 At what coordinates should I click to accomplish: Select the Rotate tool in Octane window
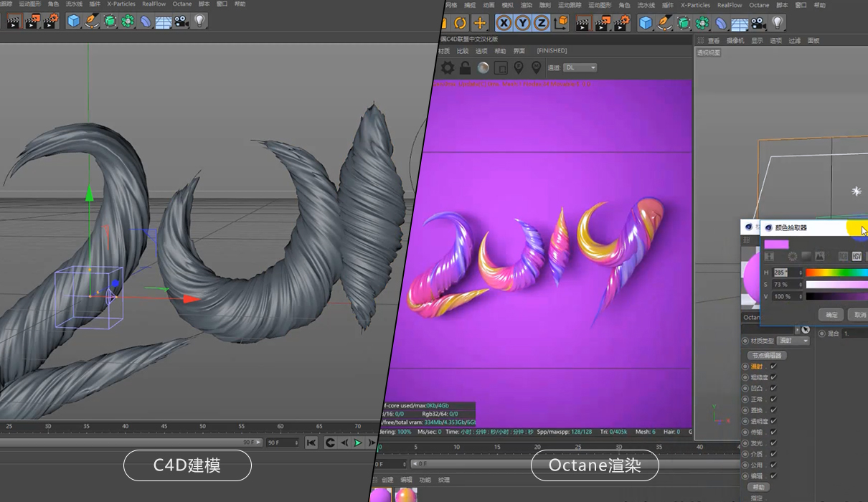click(460, 23)
